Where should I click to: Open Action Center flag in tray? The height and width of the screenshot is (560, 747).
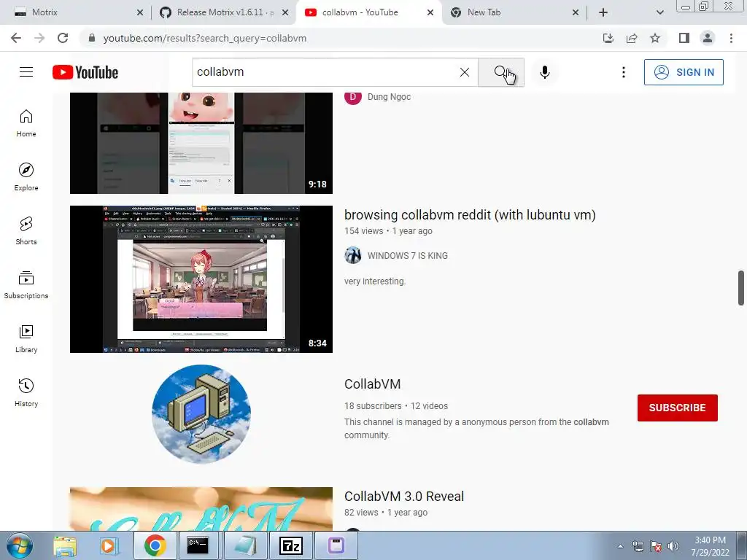point(656,546)
